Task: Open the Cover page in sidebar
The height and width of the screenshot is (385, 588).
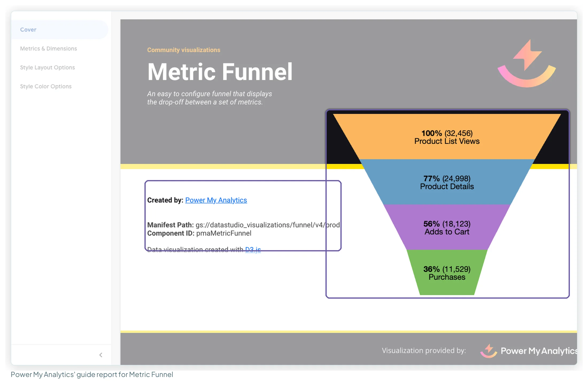Action: [x=59, y=30]
